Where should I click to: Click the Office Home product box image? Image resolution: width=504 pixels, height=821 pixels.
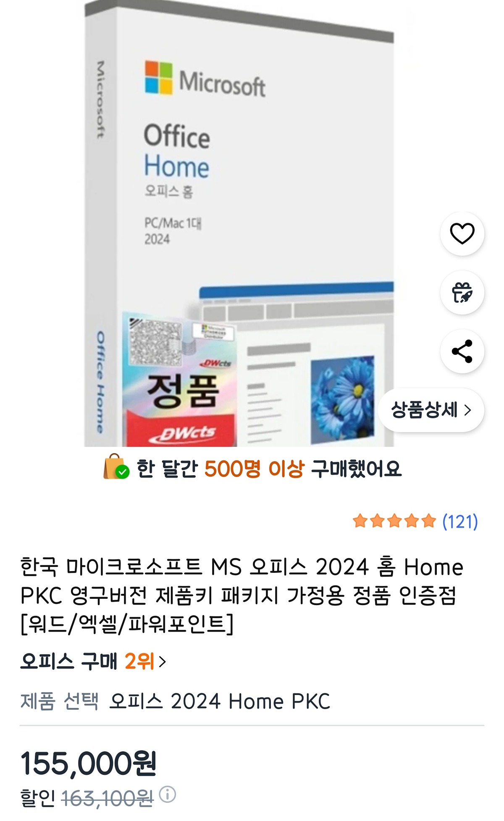click(x=239, y=223)
